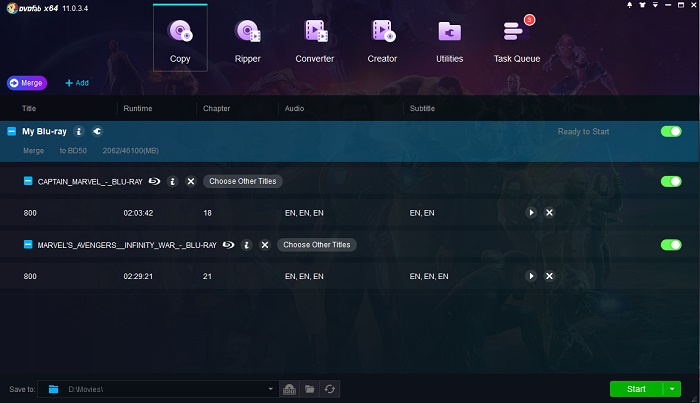Image resolution: width=700 pixels, height=403 pixels.
Task: Open the Converter module
Action: click(x=315, y=42)
